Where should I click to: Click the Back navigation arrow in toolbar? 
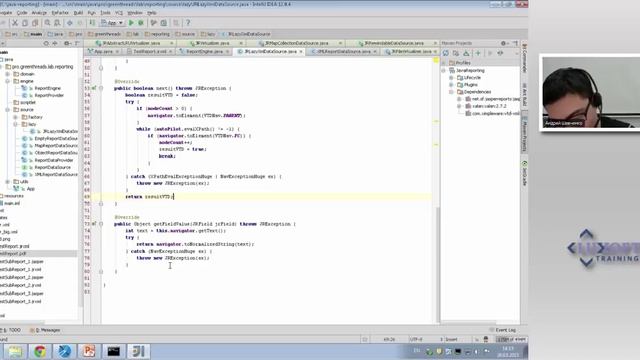coord(70,23)
